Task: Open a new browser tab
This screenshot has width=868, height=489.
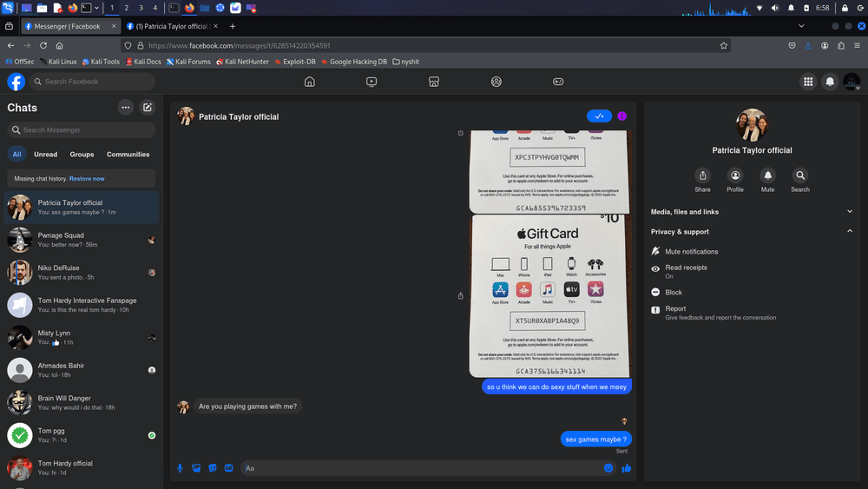Action: 233,26
